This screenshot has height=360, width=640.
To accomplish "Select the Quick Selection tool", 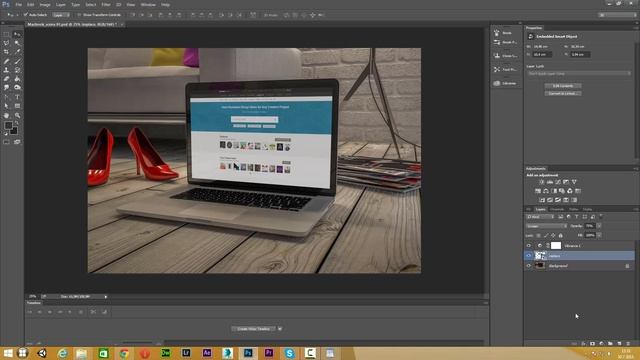I will 17,43.
